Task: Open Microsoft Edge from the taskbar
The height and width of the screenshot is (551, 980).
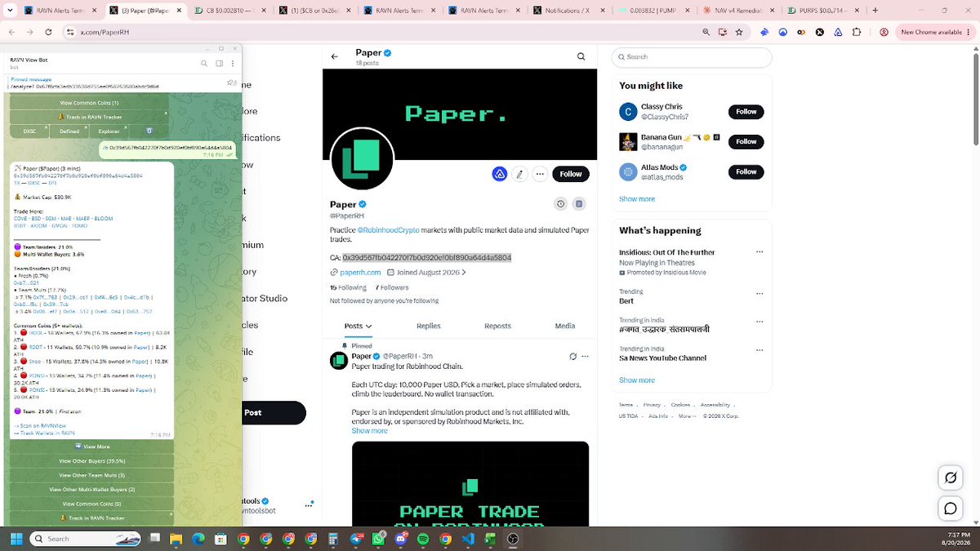Action: tap(198, 539)
